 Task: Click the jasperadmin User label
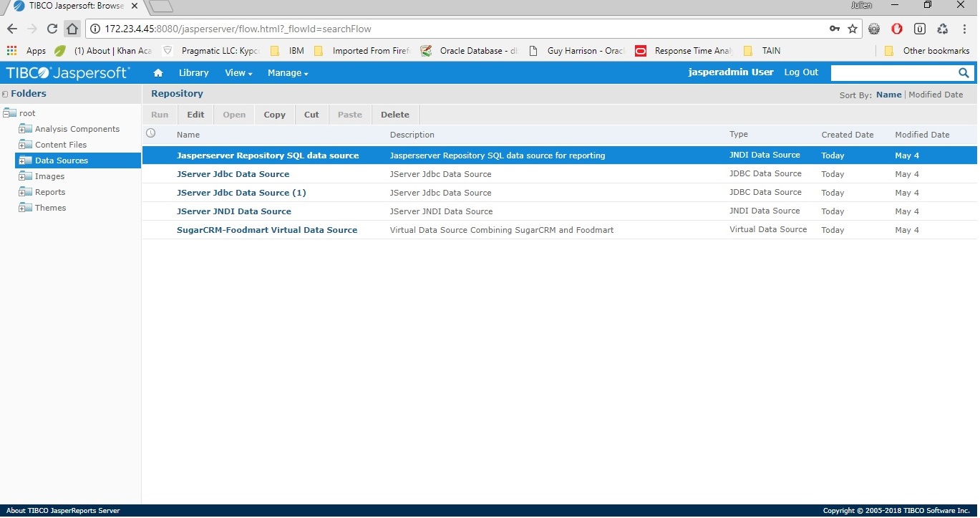pos(731,72)
